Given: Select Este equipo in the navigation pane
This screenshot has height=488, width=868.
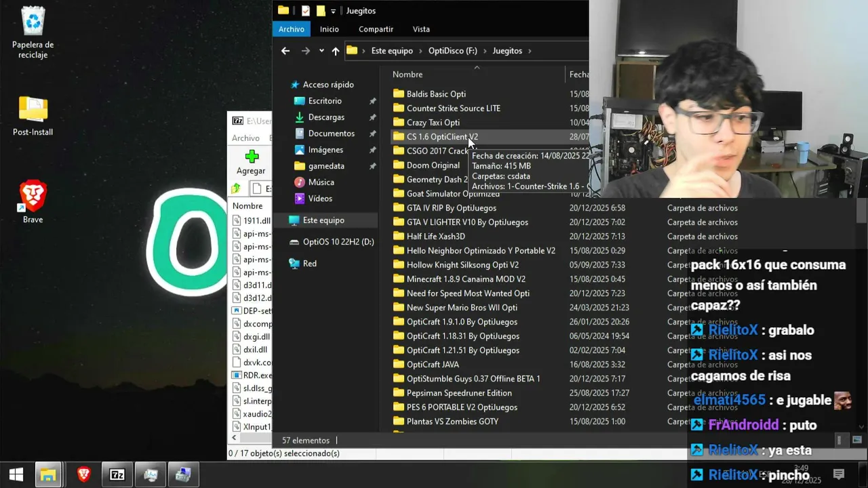Looking at the screenshot, I should click(323, 220).
